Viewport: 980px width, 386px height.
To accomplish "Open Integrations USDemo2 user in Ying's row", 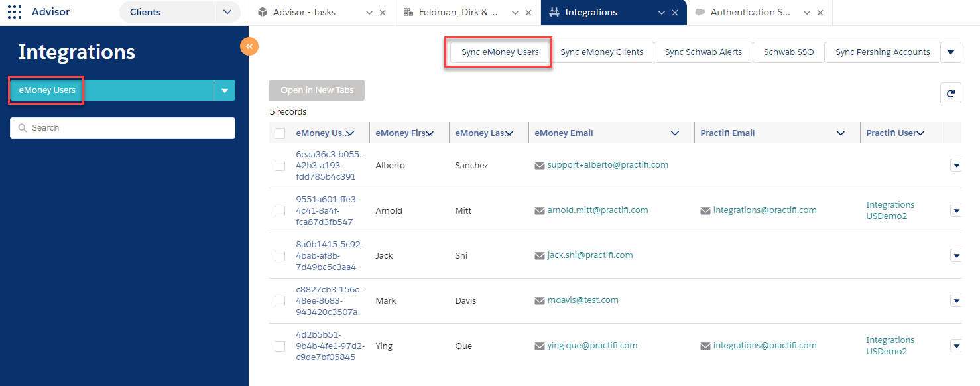I will tap(890, 346).
